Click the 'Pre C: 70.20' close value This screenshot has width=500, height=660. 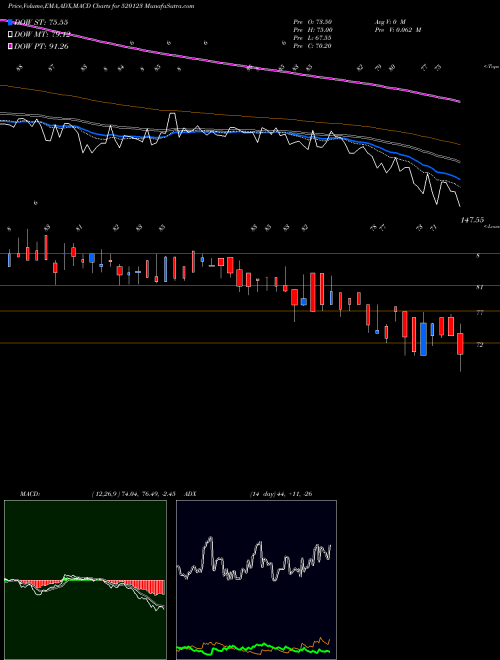click(x=313, y=46)
